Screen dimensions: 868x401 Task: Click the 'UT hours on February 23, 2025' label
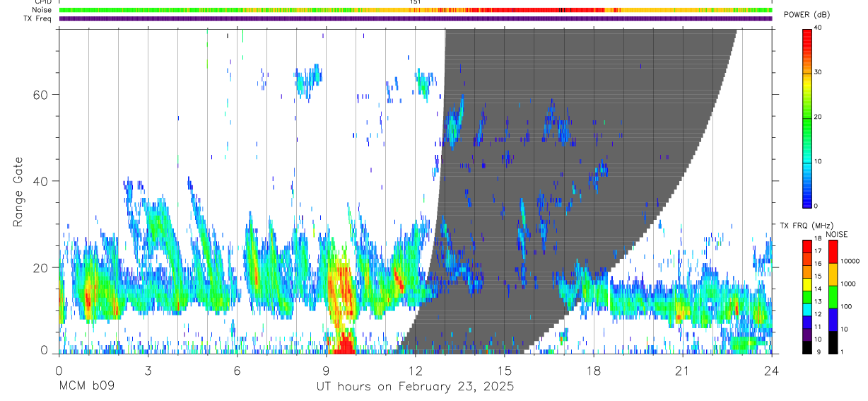coord(415,387)
